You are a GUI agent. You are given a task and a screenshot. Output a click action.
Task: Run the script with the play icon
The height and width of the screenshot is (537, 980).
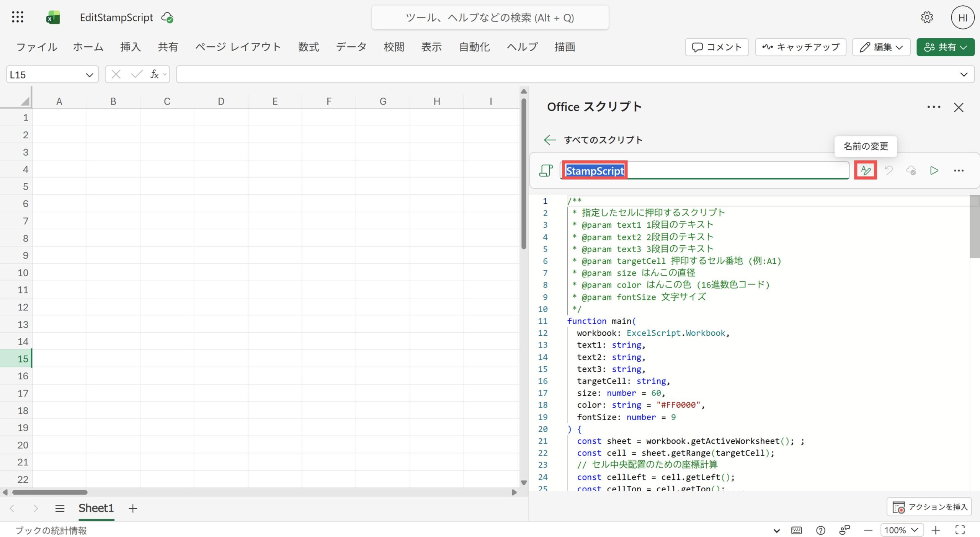pos(934,170)
